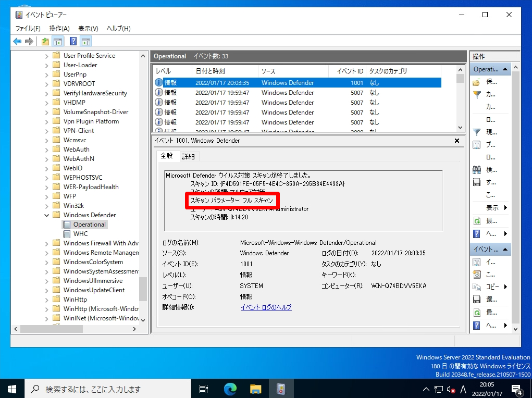532x398 pixels.
Task: Click the taskbar search box
Action: click(108, 389)
